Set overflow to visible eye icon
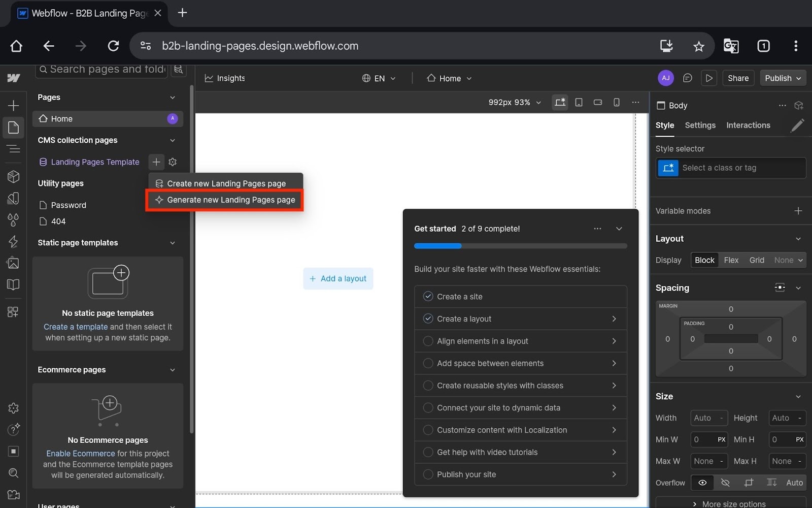This screenshot has width=812, height=508. coord(702,483)
